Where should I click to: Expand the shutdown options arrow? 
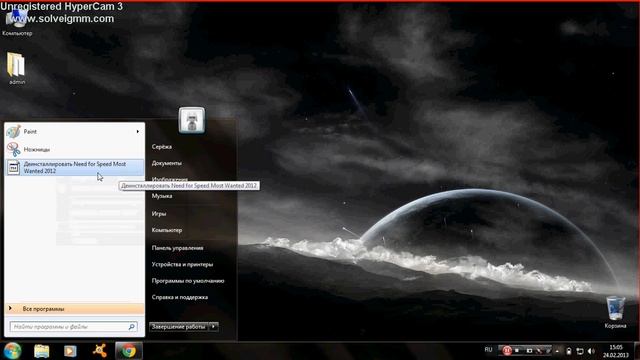[213, 327]
